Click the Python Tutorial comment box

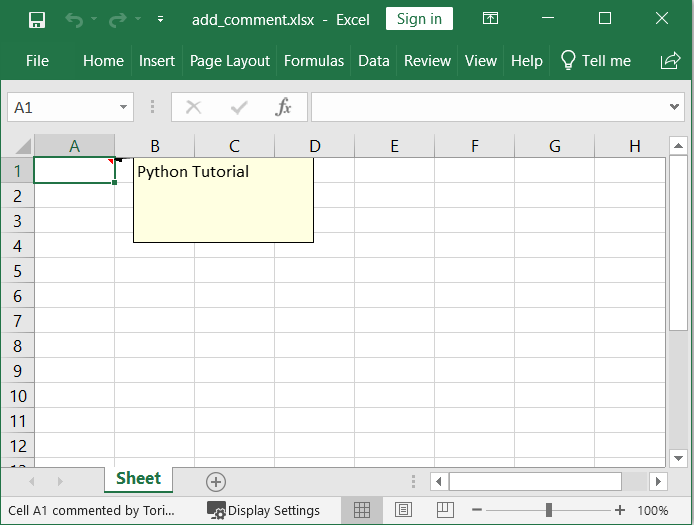point(224,200)
